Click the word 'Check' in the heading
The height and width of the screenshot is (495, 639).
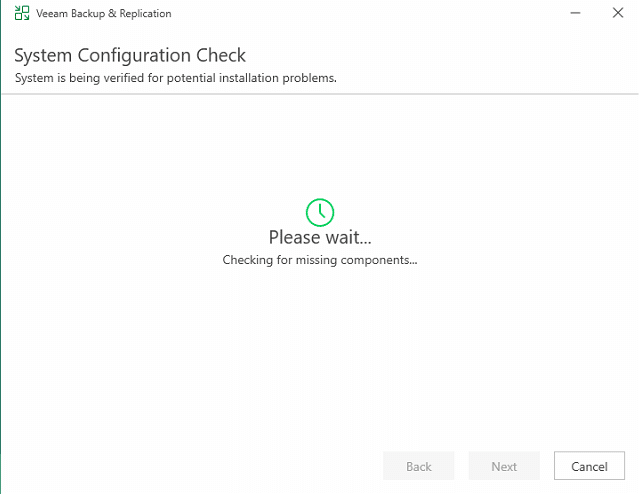(x=222, y=55)
